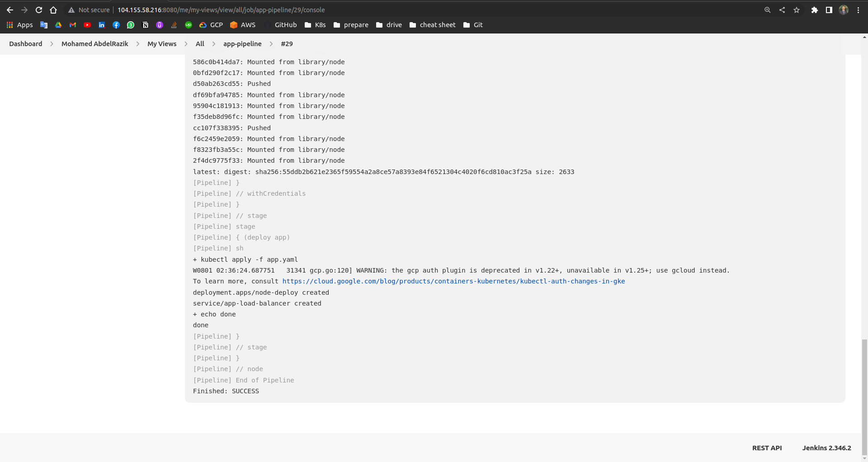Expand chevron after My Views breadcrumb
868x462 pixels.
(186, 44)
